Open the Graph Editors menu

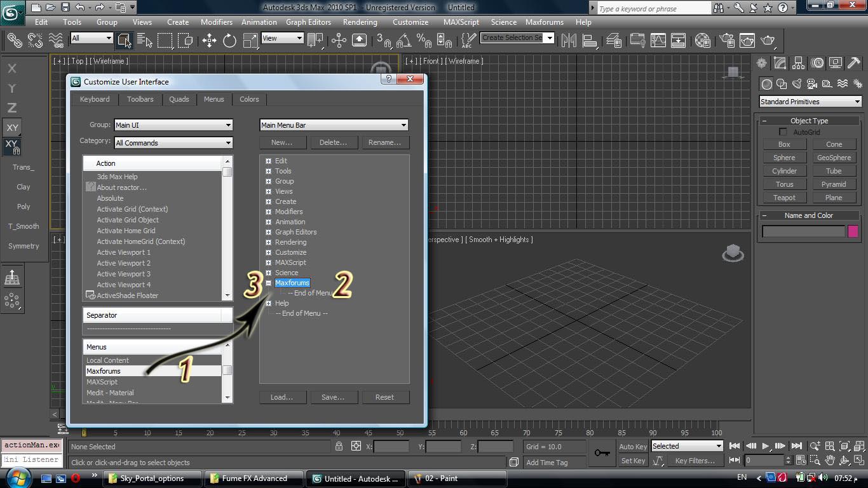click(308, 22)
